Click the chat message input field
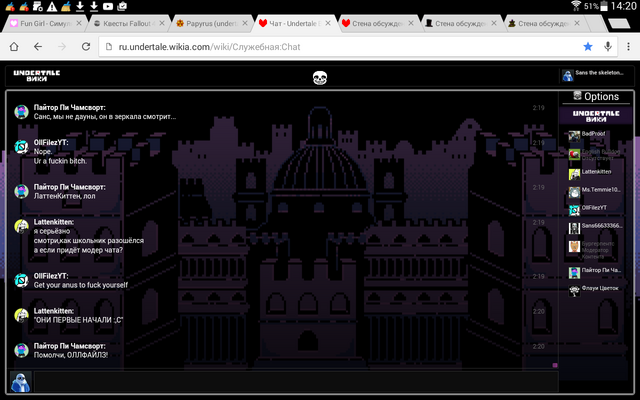 (x=296, y=382)
